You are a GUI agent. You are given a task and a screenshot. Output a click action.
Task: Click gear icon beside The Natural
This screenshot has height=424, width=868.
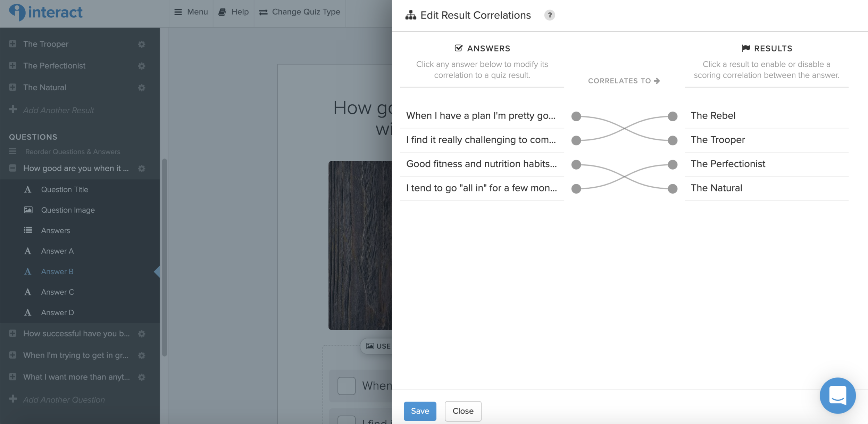(x=141, y=88)
